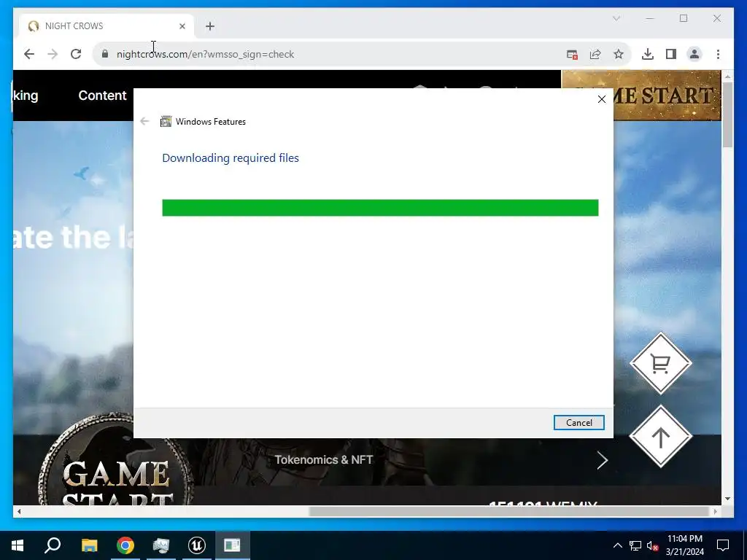Image resolution: width=747 pixels, height=560 pixels.
Task: View site information lock icon
Action: pyautogui.click(x=105, y=54)
